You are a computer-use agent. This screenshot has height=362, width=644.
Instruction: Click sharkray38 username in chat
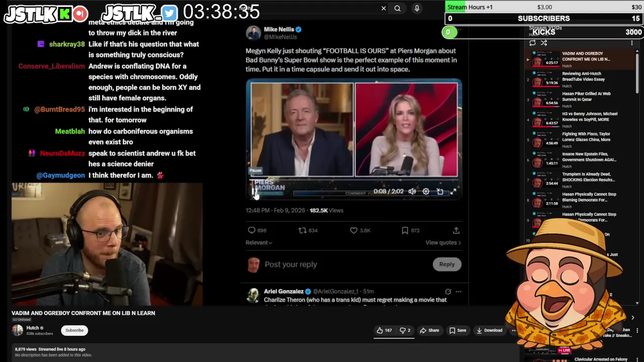point(67,44)
